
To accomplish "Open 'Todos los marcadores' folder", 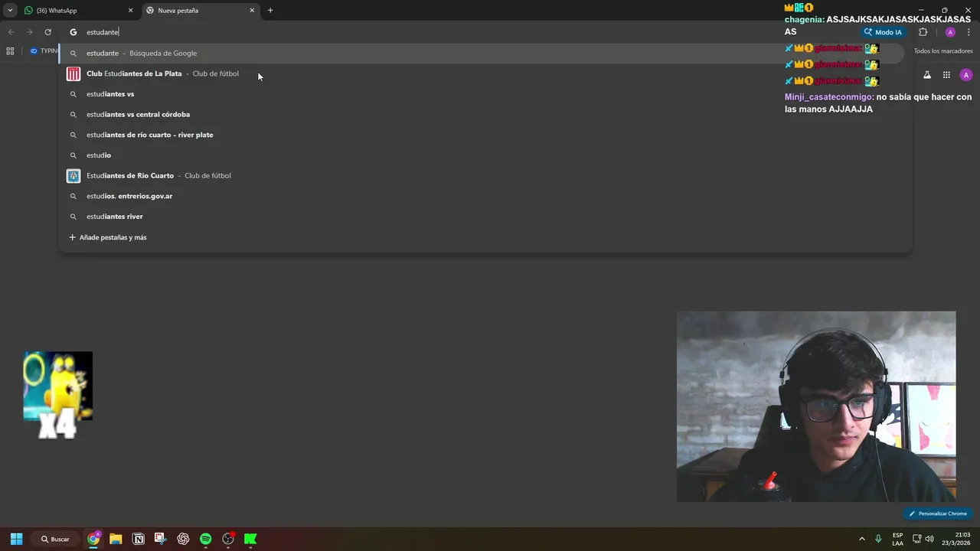I will pos(943,51).
